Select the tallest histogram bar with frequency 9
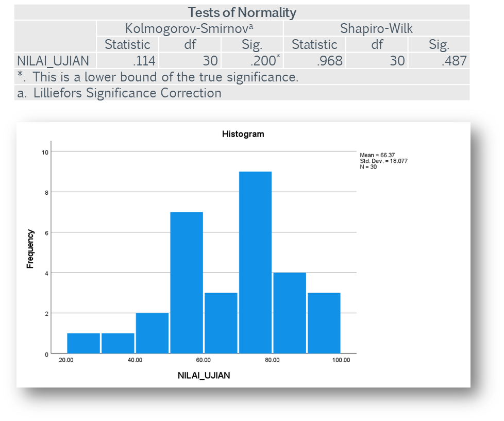 tap(256, 263)
